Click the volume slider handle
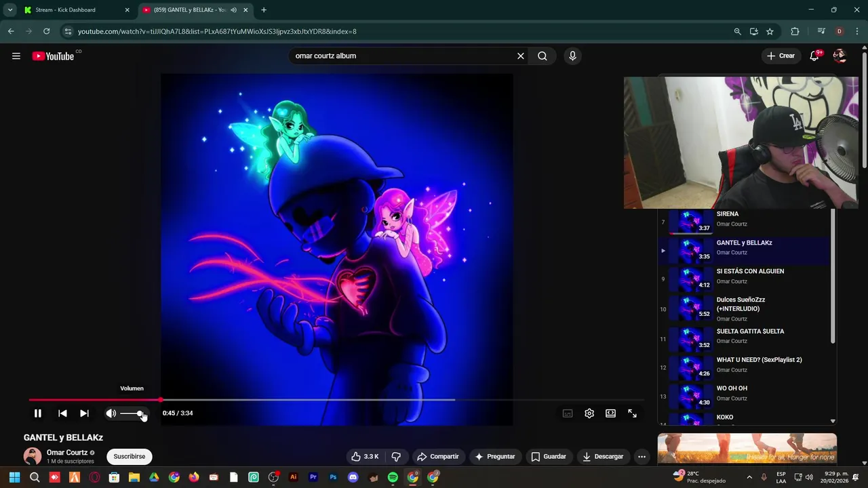 pyautogui.click(x=140, y=413)
